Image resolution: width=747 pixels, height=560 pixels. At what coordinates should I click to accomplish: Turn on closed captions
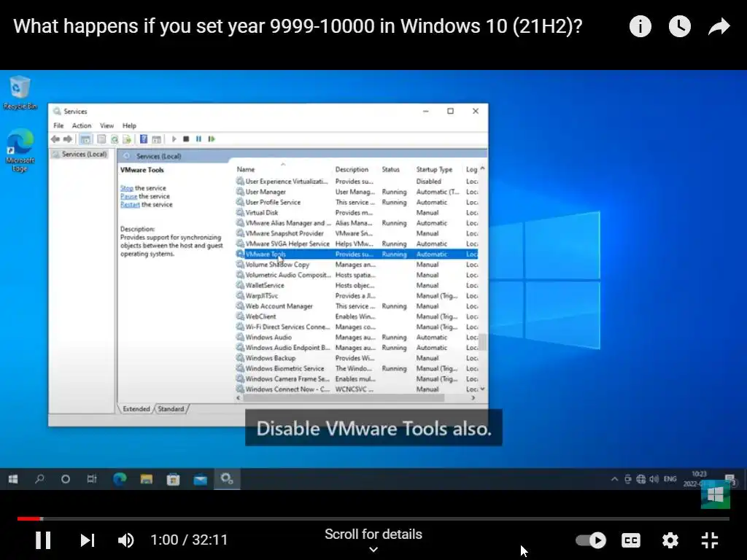tap(631, 540)
